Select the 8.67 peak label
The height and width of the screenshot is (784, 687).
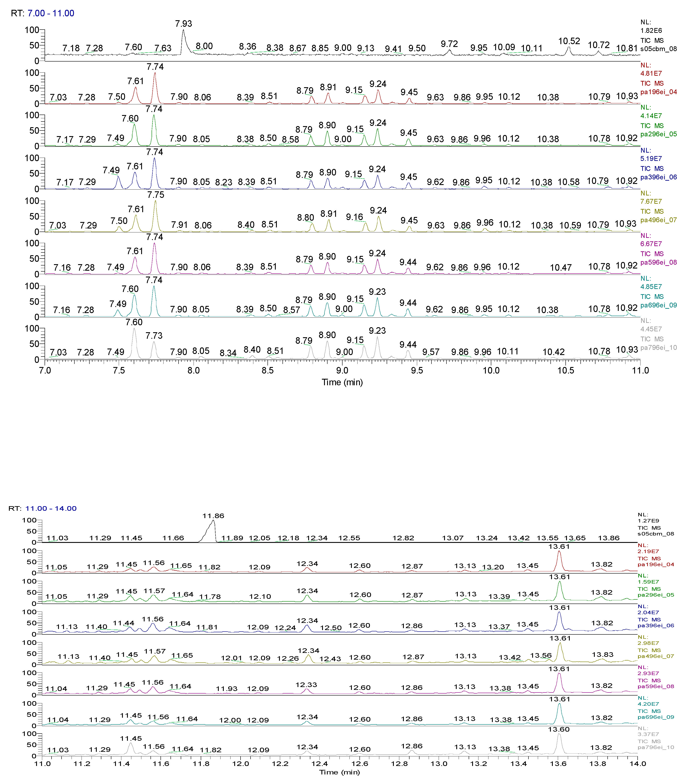coord(298,48)
